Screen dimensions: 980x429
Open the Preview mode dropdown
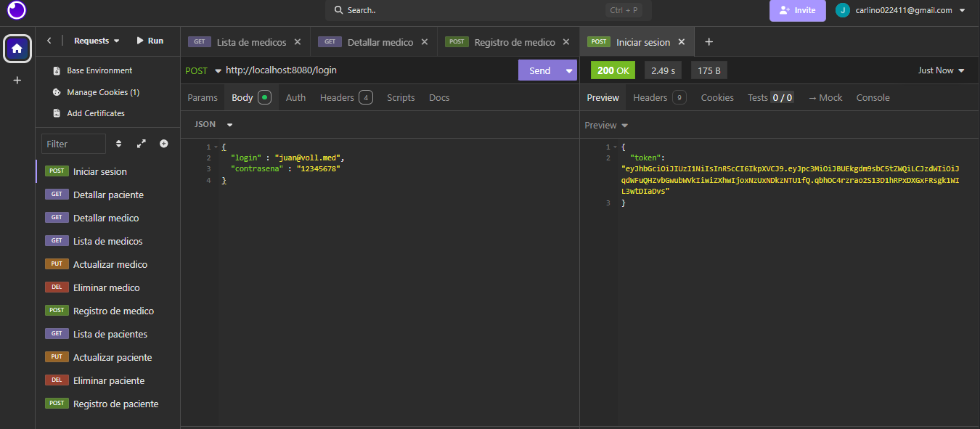[607, 126]
